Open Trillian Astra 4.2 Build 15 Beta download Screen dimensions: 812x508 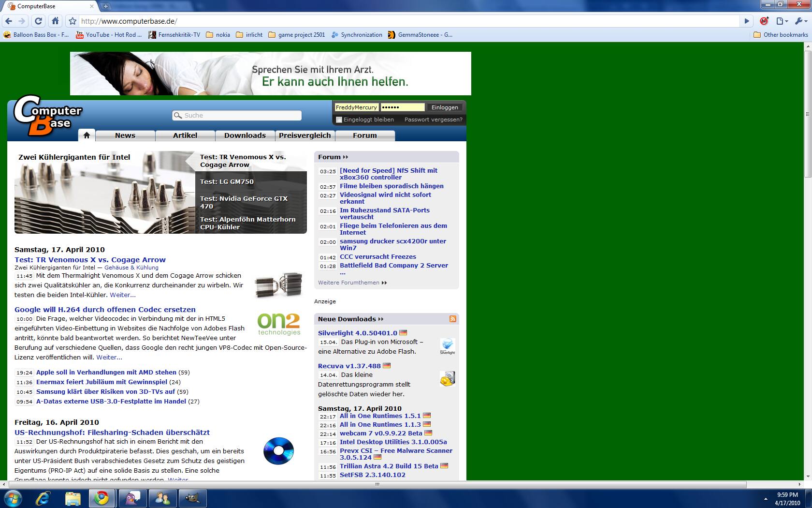tap(389, 466)
